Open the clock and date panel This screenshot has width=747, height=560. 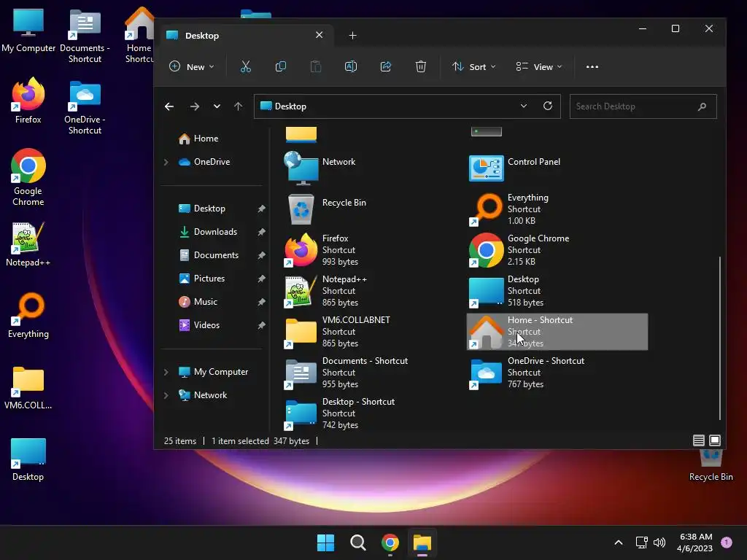[694, 542]
